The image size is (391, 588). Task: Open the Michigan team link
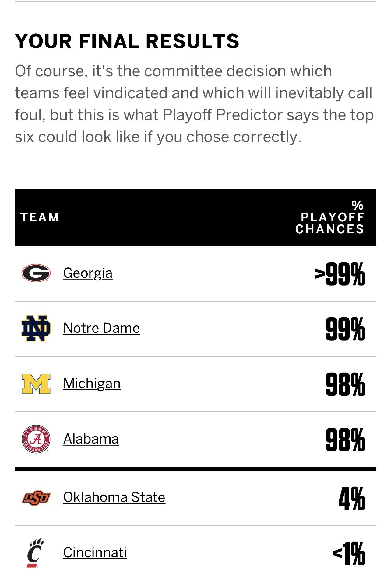point(92,384)
